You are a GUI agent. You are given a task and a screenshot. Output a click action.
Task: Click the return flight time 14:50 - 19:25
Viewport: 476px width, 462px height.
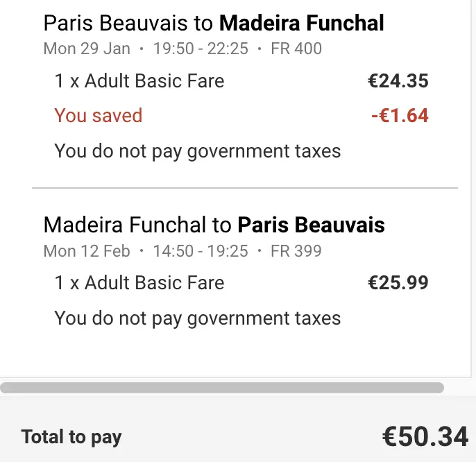[200, 250]
